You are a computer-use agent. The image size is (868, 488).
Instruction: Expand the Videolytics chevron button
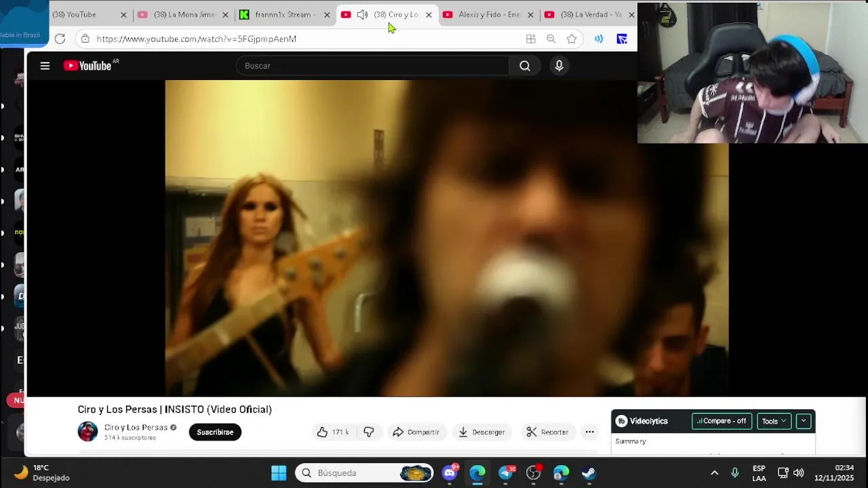(x=804, y=421)
